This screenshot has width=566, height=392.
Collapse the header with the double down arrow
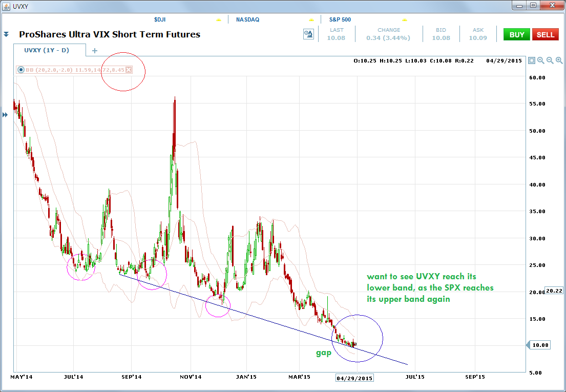[6, 34]
